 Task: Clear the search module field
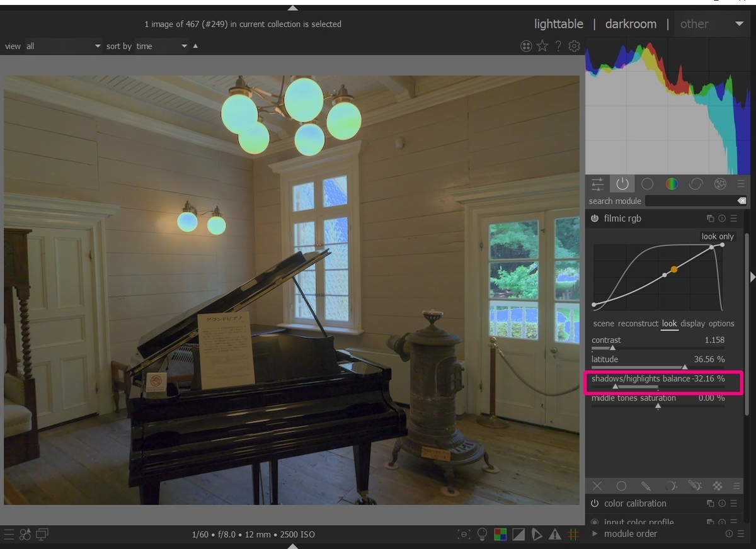click(x=742, y=201)
